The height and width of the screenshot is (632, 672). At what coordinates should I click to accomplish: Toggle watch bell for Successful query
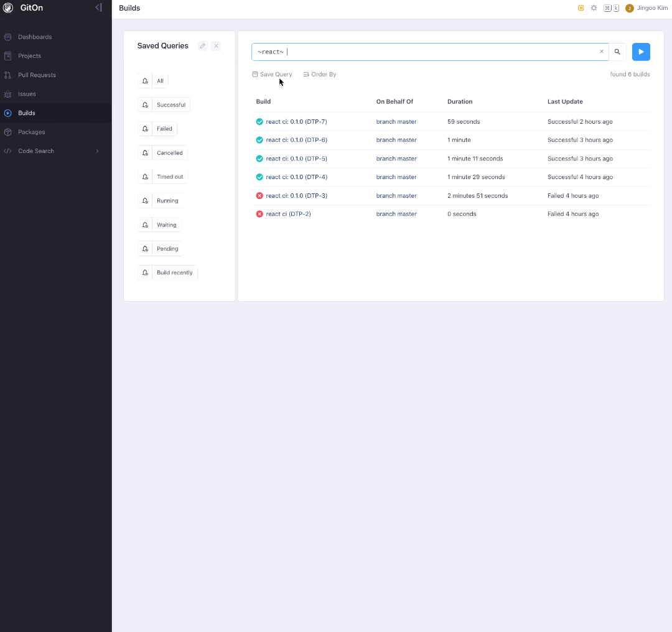click(x=145, y=105)
